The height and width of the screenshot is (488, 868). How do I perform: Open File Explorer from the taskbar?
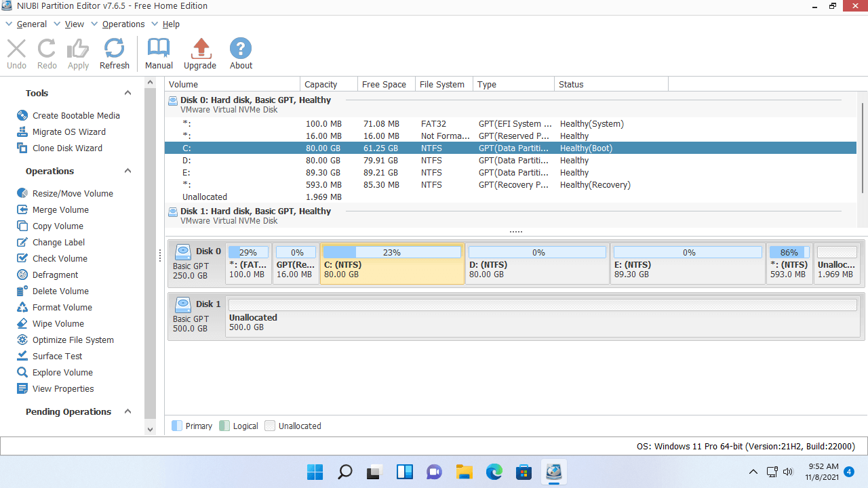click(464, 472)
